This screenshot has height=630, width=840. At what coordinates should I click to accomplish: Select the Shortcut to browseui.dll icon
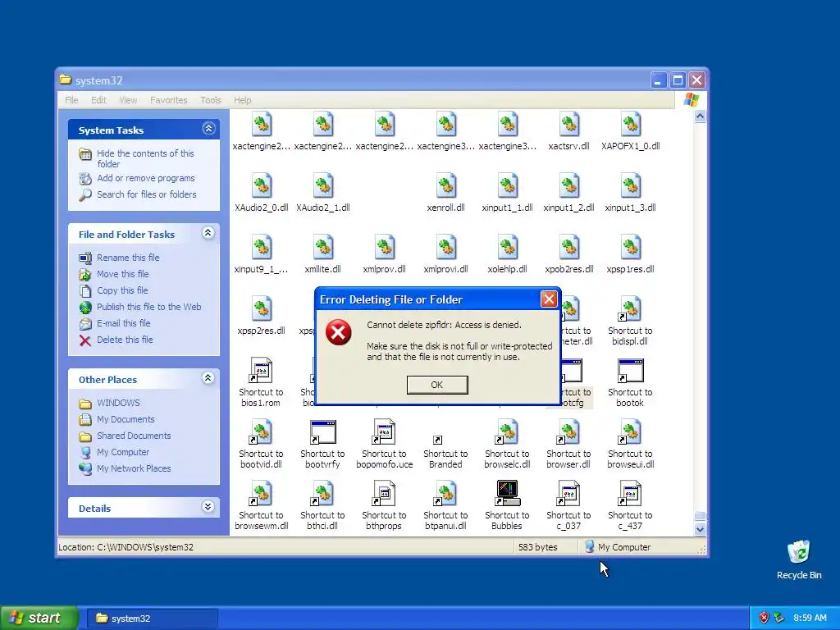click(x=631, y=432)
